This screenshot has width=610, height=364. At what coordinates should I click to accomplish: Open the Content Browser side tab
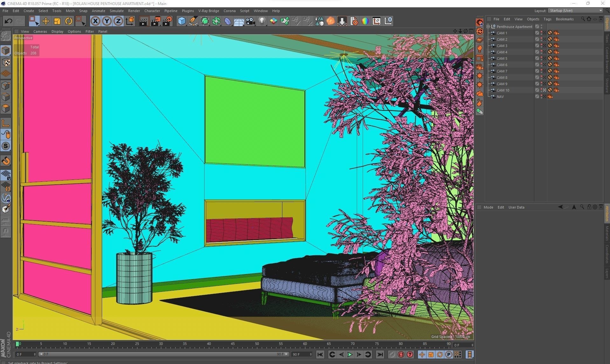[x=607, y=59]
